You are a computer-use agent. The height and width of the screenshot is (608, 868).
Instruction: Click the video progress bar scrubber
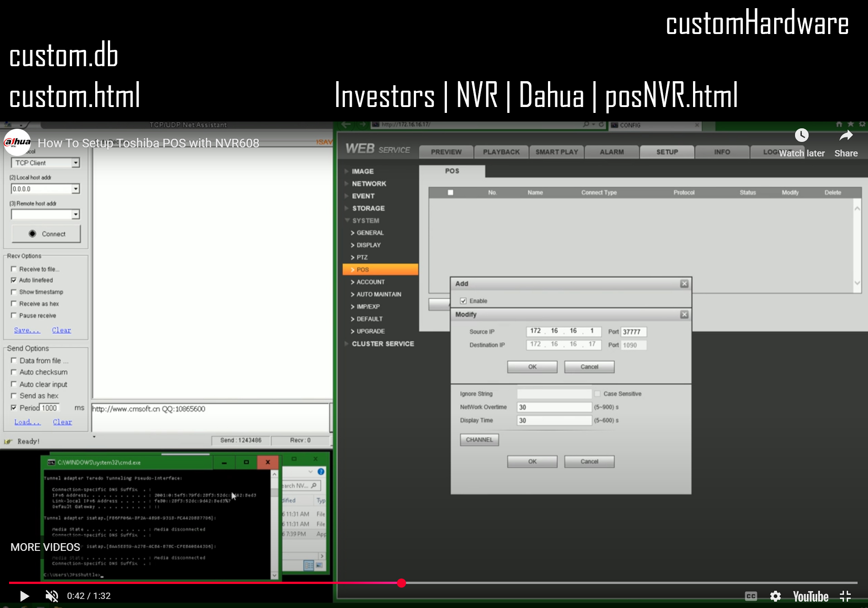pos(402,583)
